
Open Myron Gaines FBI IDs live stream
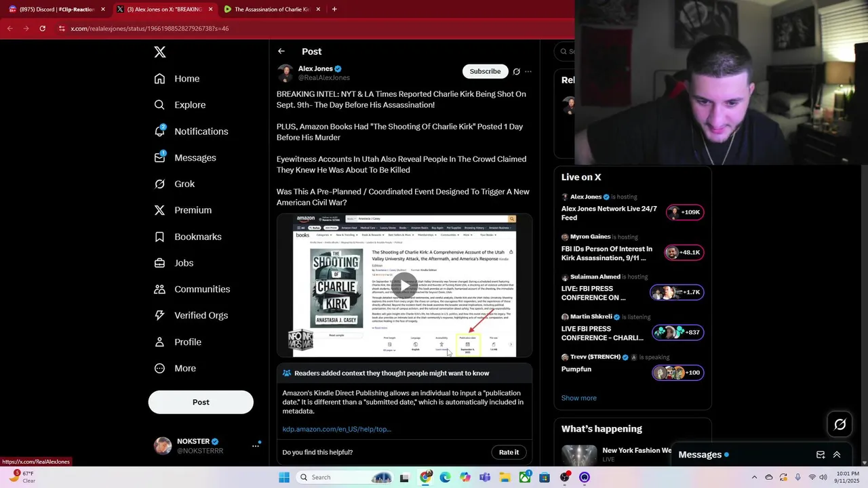pyautogui.click(x=607, y=253)
